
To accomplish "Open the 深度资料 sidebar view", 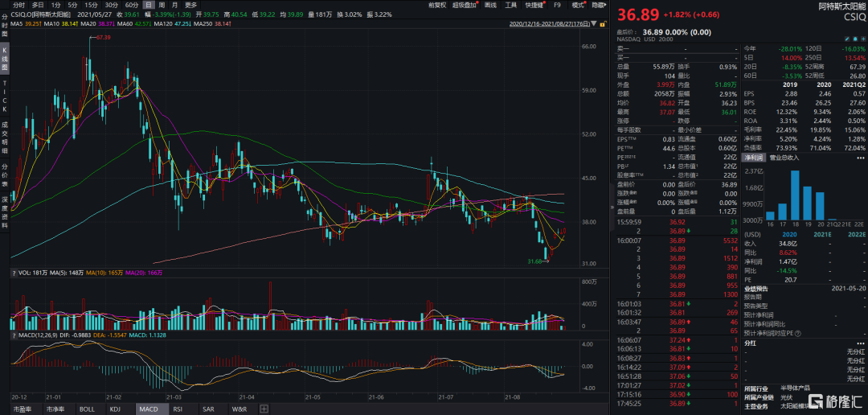I will point(5,213).
